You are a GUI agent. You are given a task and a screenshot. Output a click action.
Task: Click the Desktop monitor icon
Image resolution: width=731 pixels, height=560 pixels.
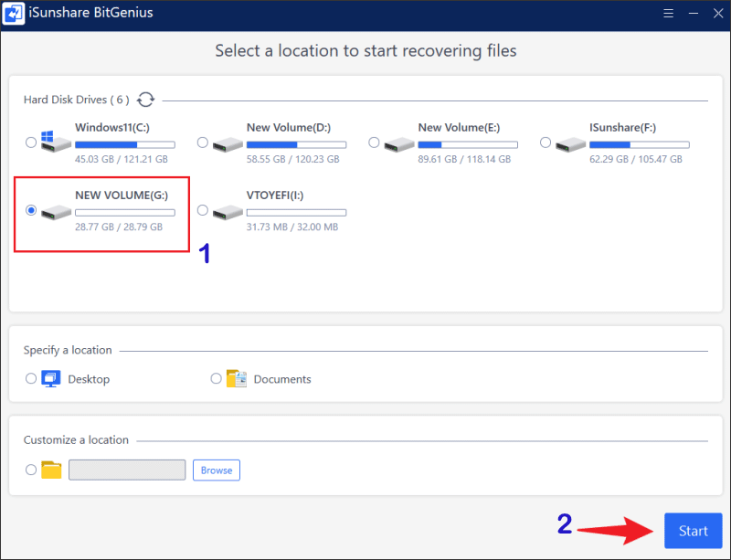point(51,378)
